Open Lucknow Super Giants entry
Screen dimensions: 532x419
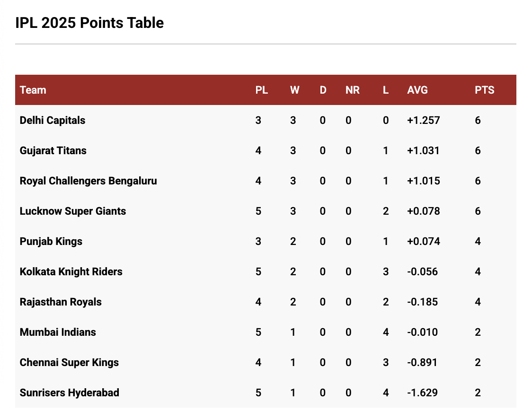coord(73,211)
